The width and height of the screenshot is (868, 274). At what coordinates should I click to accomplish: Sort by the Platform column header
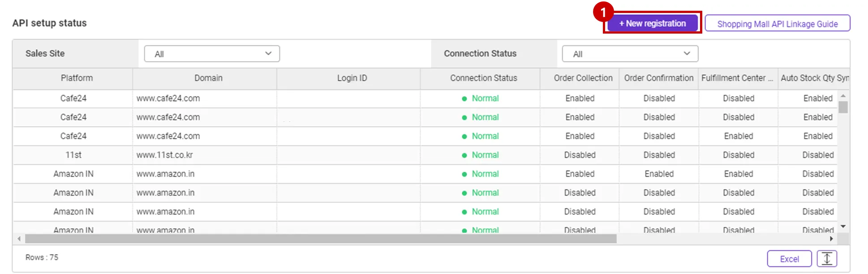tap(77, 78)
